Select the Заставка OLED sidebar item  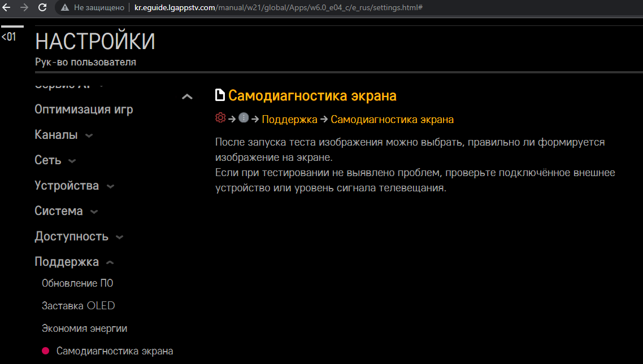coord(78,306)
